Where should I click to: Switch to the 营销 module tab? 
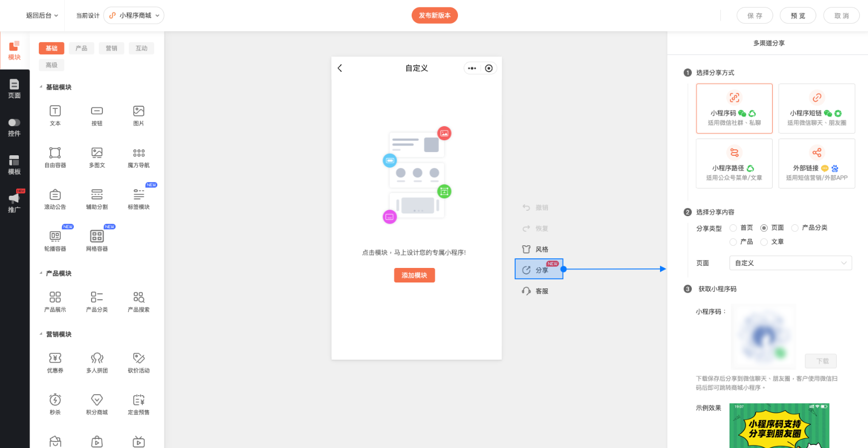click(x=112, y=49)
